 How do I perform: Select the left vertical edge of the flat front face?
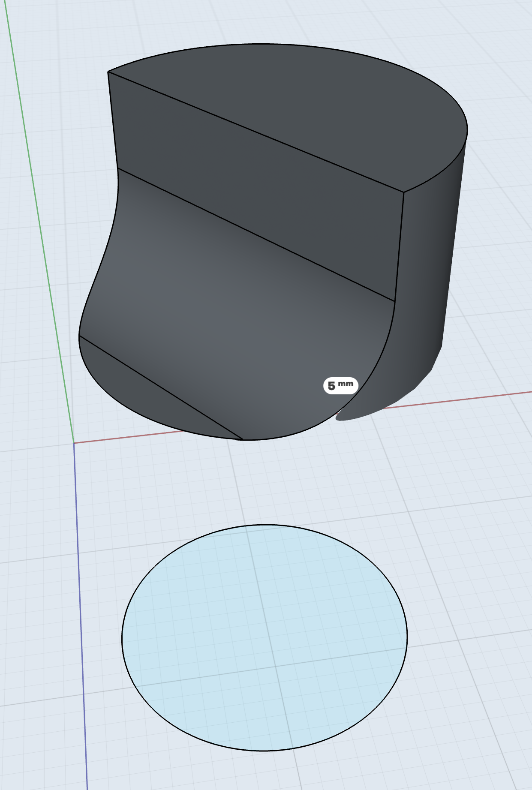tap(113, 120)
